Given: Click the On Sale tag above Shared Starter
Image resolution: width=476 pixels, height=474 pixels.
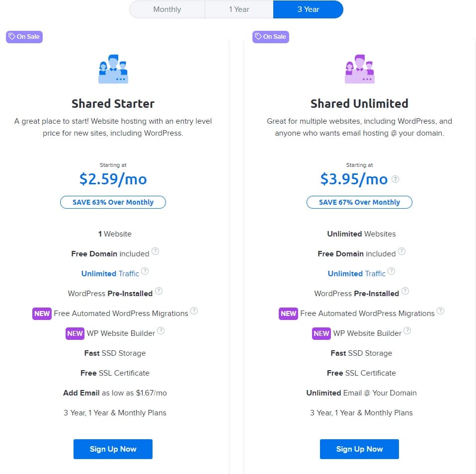Looking at the screenshot, I should (x=24, y=36).
